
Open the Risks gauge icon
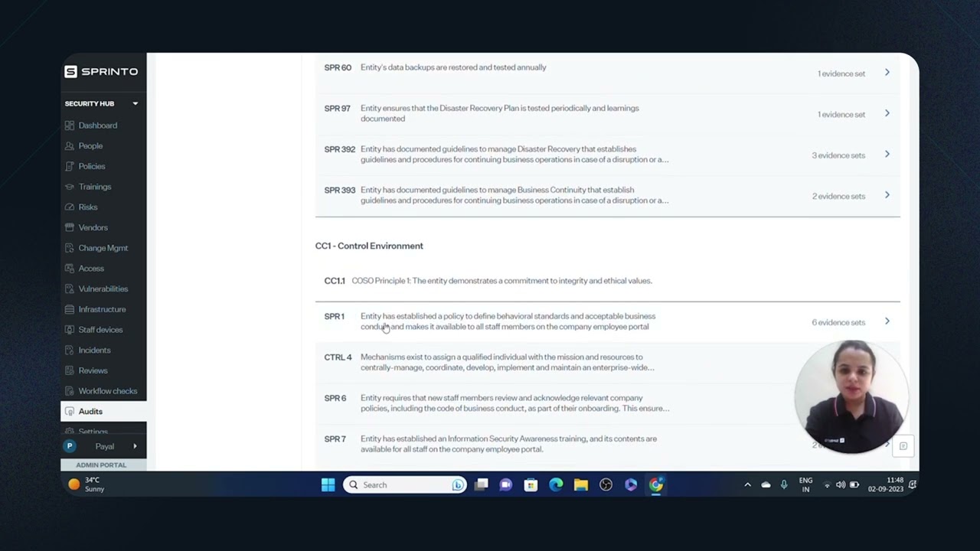click(x=70, y=207)
